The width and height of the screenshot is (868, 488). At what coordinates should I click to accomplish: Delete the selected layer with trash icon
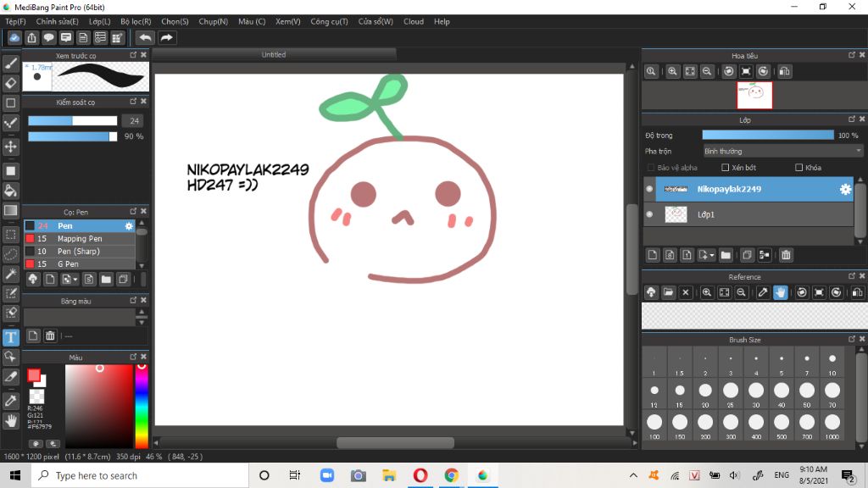(x=786, y=255)
